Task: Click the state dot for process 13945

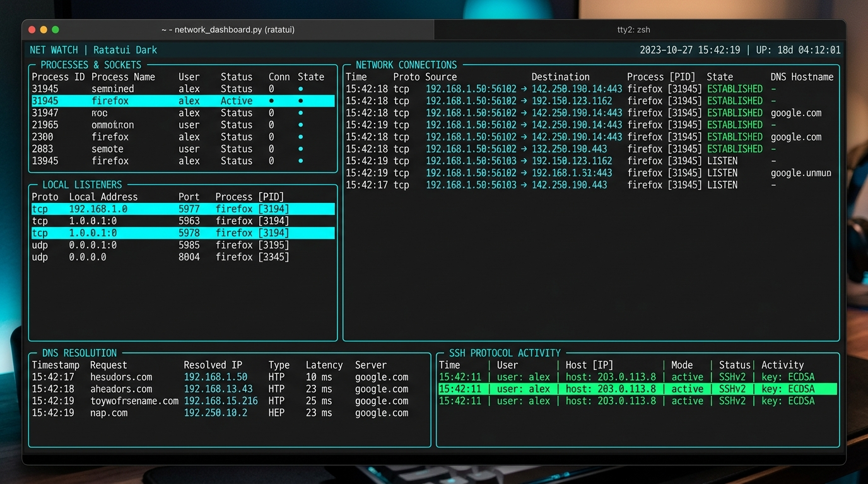Action: 301,161
